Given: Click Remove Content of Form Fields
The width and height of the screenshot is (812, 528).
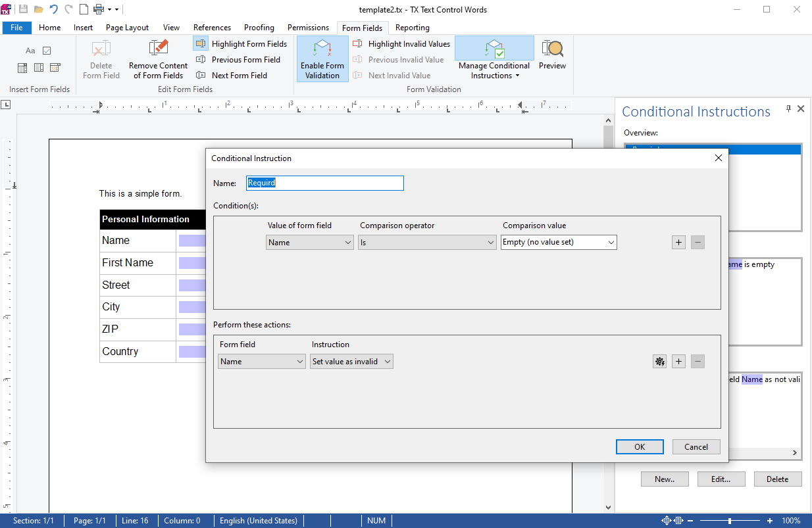Looking at the screenshot, I should click(x=158, y=59).
